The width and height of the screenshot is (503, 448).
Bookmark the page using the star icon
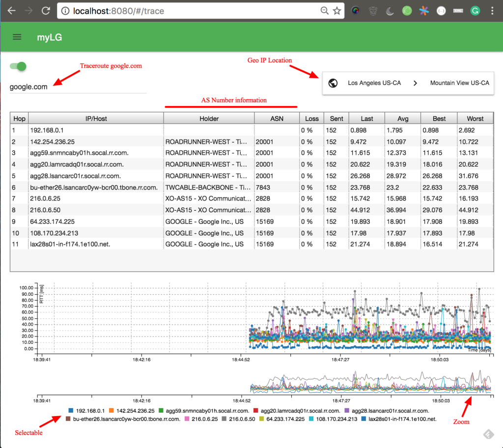click(336, 10)
